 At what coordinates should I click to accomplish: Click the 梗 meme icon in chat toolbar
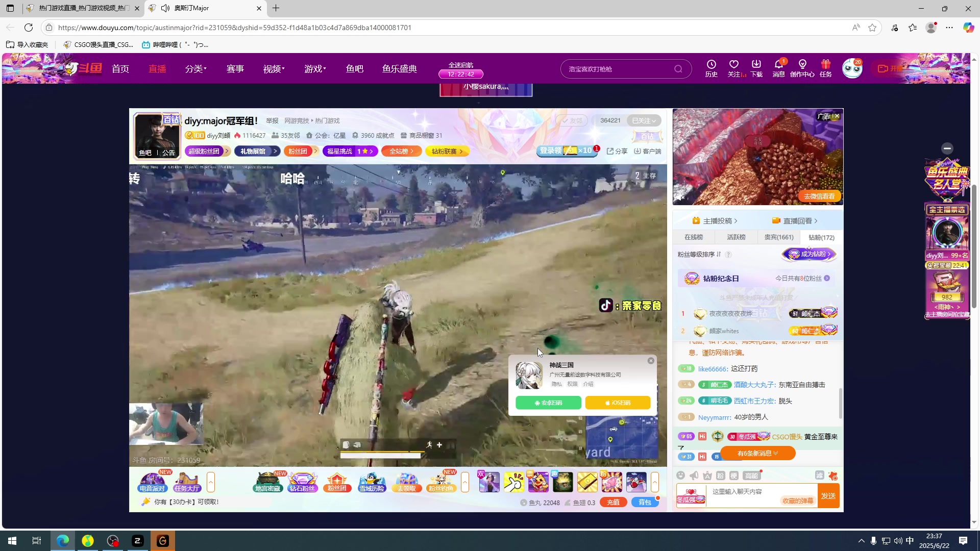click(734, 475)
